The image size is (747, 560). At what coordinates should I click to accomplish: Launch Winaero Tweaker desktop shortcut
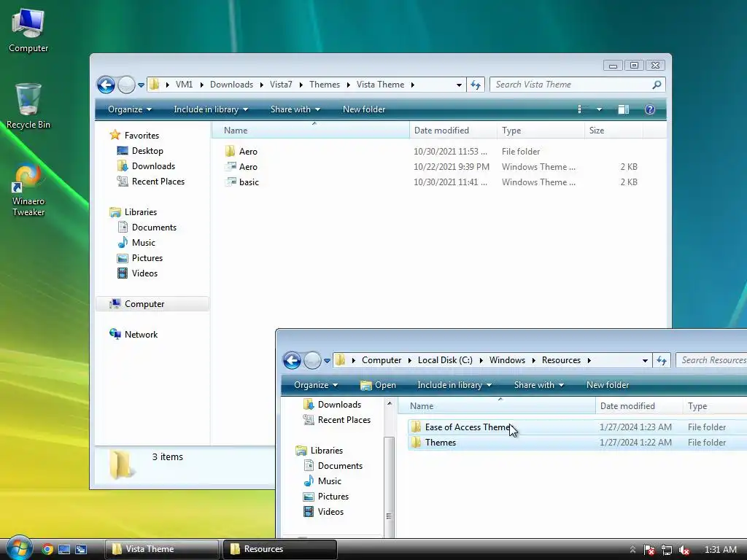(x=28, y=190)
